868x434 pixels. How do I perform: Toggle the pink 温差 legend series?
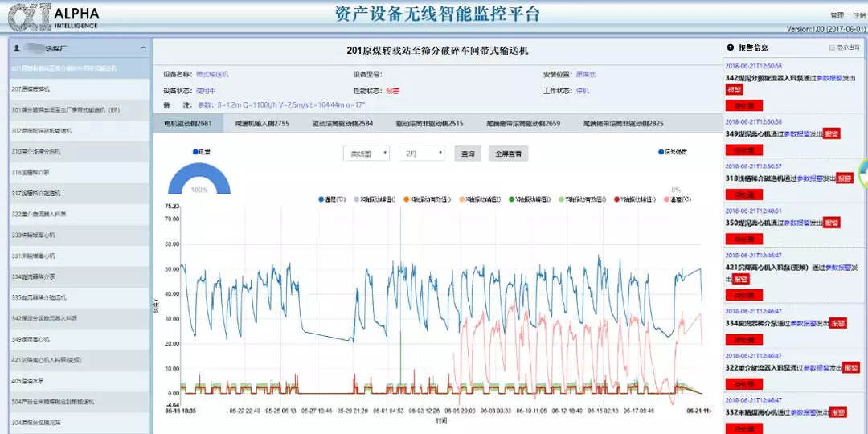click(x=667, y=199)
